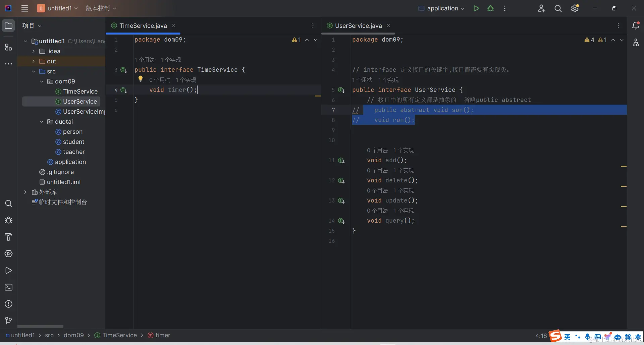The width and height of the screenshot is (644, 345).
Task: Open the Git tool window
Action: [8, 321]
